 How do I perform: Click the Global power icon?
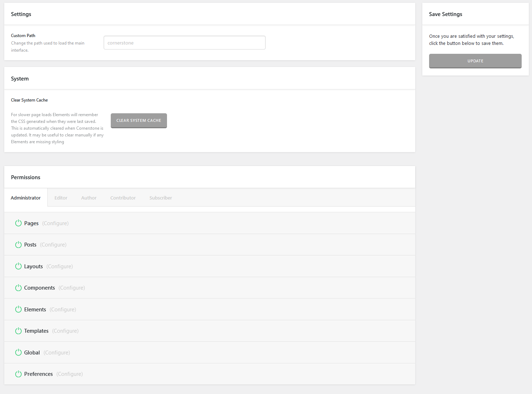click(x=19, y=353)
